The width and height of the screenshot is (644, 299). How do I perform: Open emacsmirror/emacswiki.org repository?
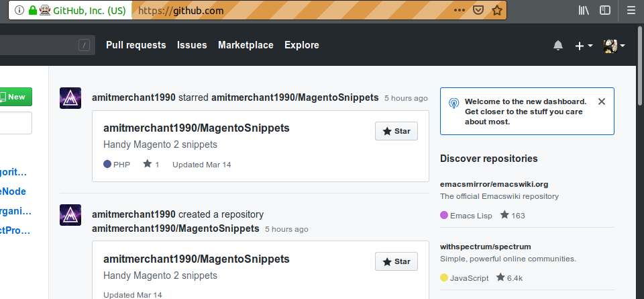[x=494, y=184]
